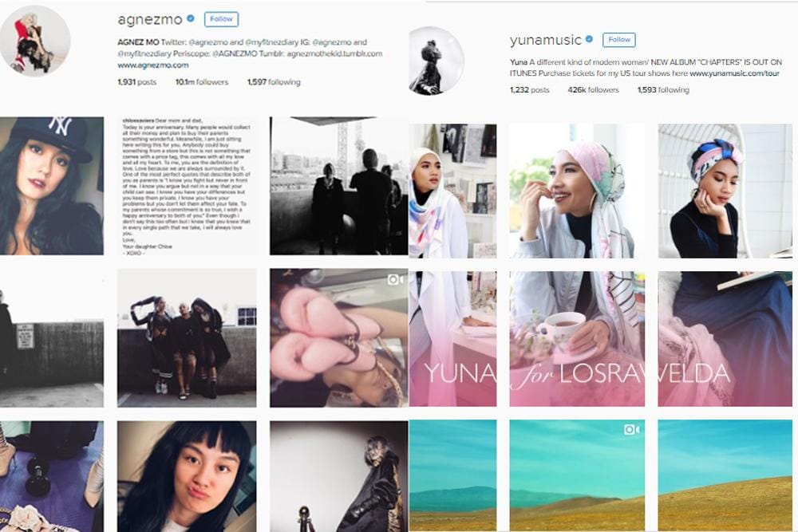This screenshot has height=532, width=798.
Task: Open the www.yunamusic.com/tour link
Action: coord(734,73)
